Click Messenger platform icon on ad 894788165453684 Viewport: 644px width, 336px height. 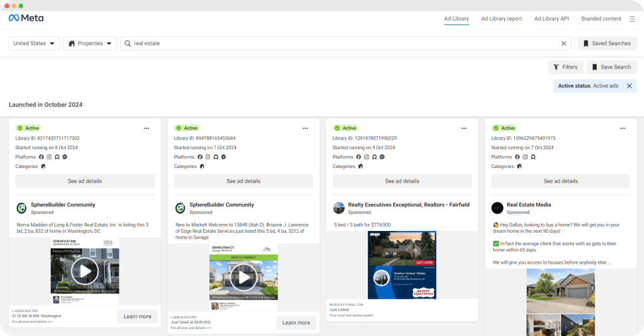(x=223, y=157)
